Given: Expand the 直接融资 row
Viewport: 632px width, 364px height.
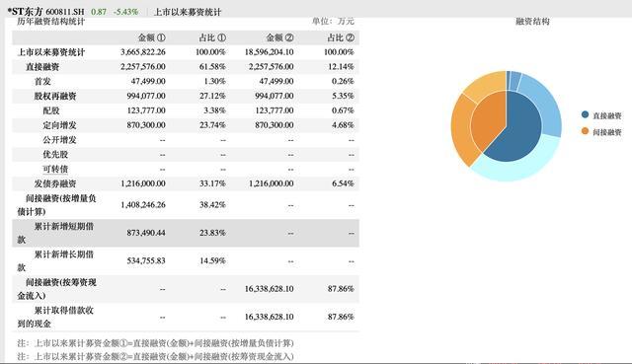Looking at the screenshot, I should 186,67.
